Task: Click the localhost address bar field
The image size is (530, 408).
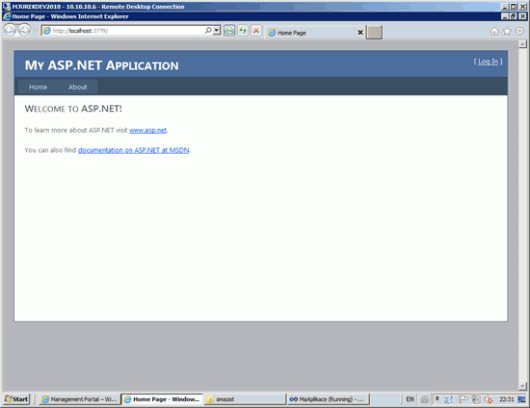Action: coord(127,31)
